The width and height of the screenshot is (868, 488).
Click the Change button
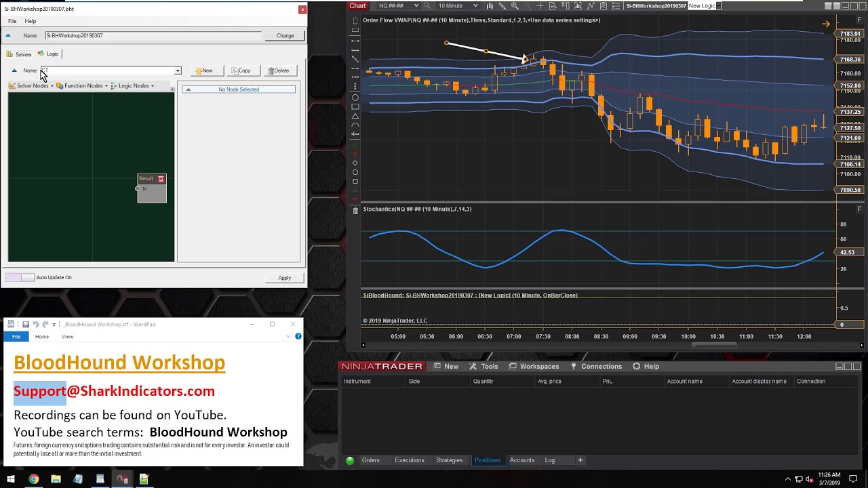click(x=285, y=35)
